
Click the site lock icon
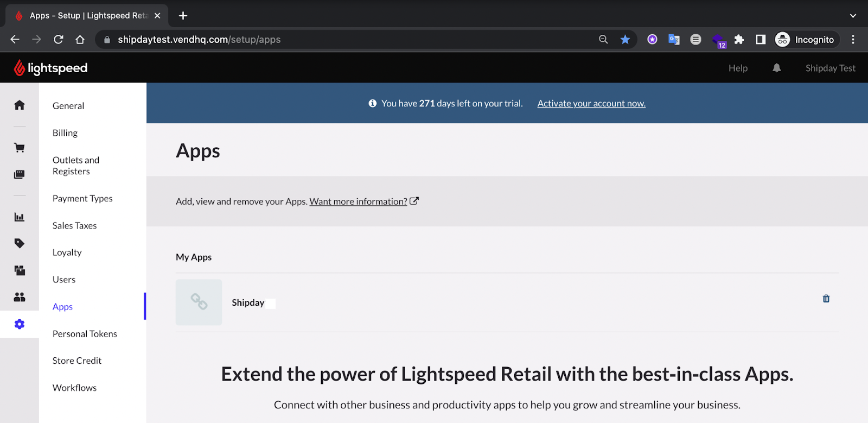click(x=107, y=39)
